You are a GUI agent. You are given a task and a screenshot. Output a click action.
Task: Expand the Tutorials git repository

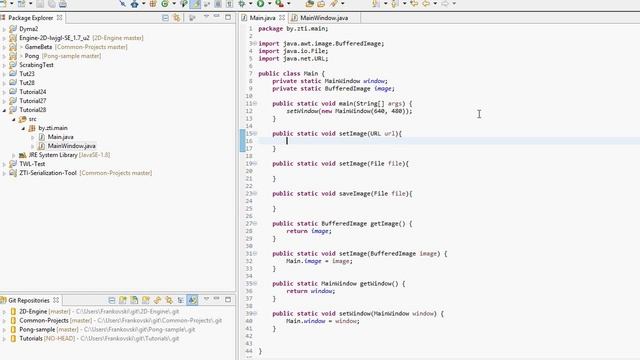click(x=4, y=339)
